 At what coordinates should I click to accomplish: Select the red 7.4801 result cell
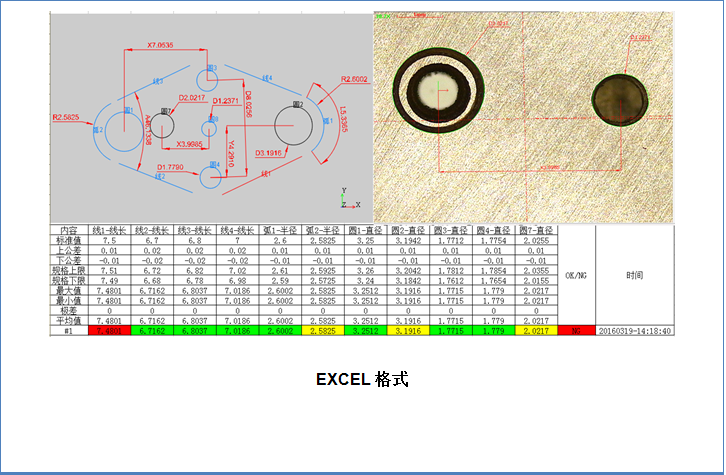pos(110,329)
